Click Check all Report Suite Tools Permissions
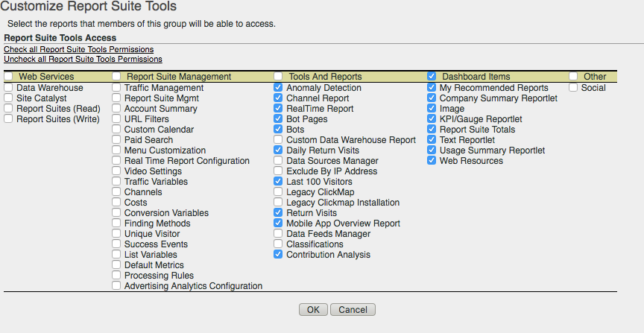Viewport: 644px width, 333px height. click(78, 49)
